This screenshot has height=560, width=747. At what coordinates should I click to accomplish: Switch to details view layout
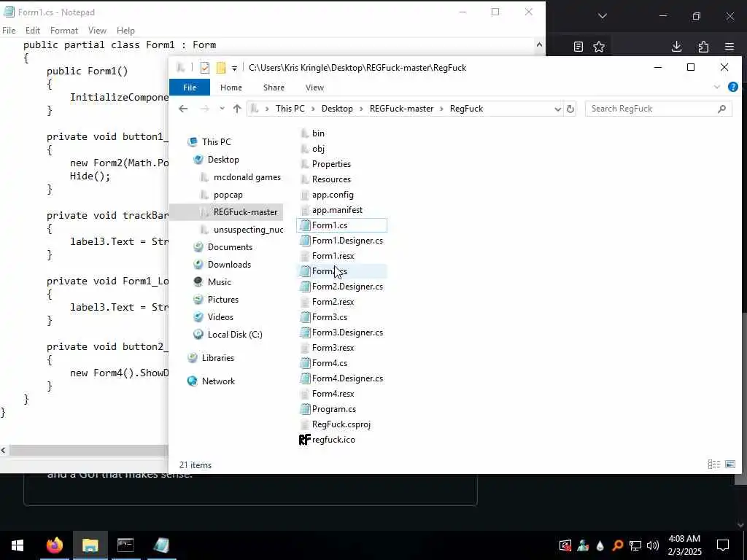[713, 464]
